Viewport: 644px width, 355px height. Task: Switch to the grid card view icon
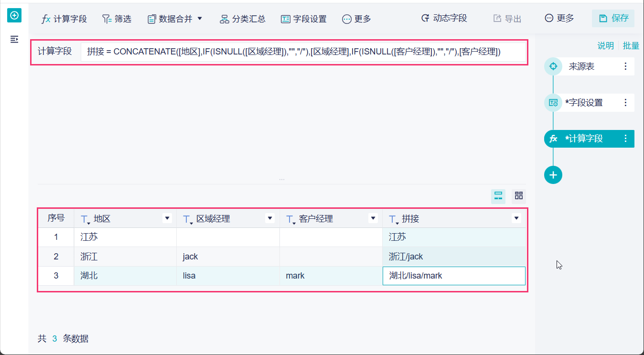(519, 196)
